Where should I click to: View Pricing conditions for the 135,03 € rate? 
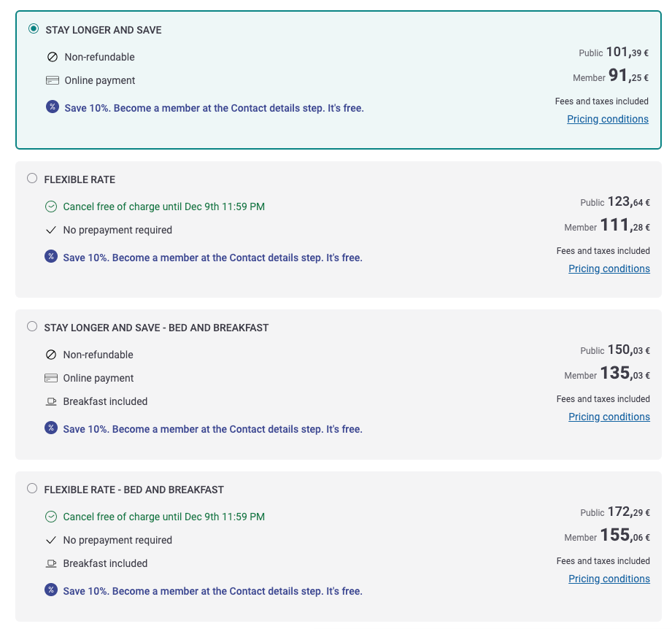[609, 417]
